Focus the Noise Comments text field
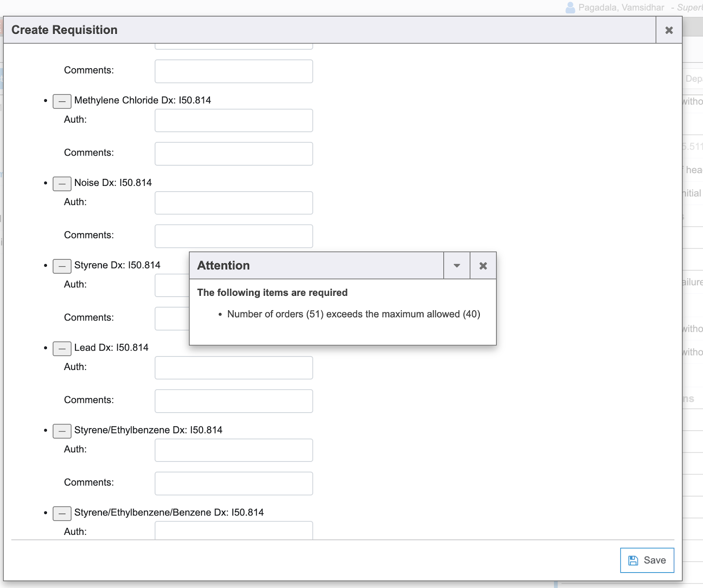The width and height of the screenshot is (703, 588). [x=233, y=236]
